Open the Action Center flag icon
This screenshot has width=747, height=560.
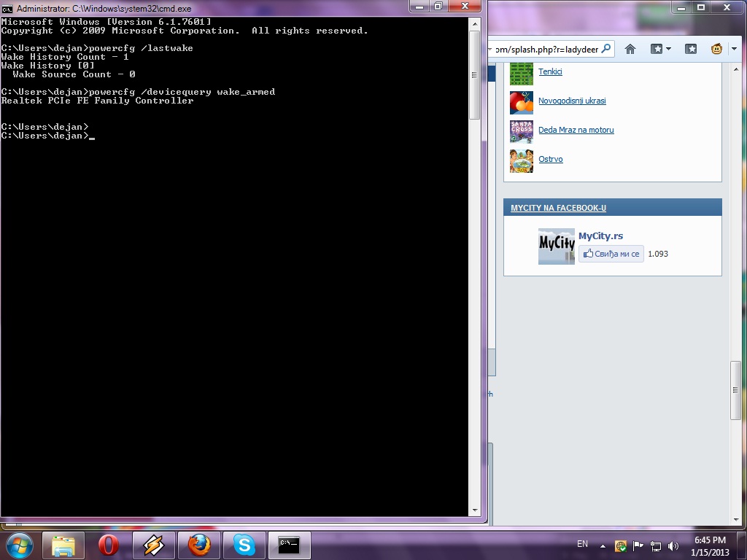[638, 545]
